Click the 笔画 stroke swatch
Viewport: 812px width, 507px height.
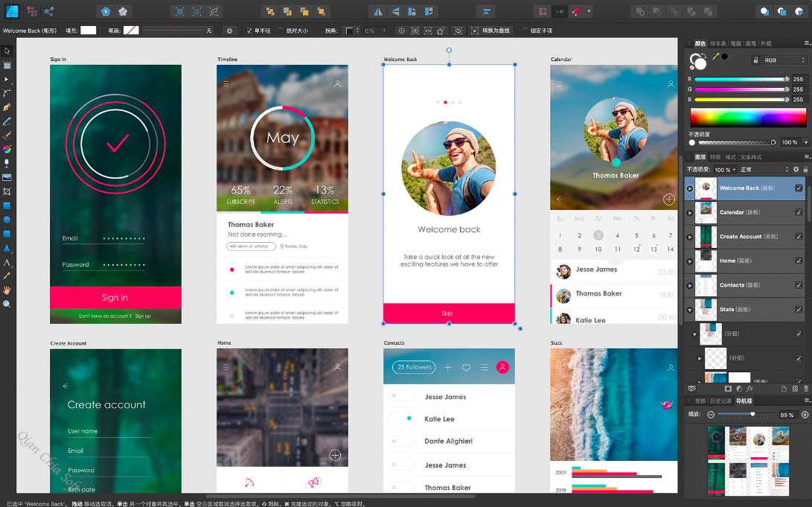click(131, 30)
